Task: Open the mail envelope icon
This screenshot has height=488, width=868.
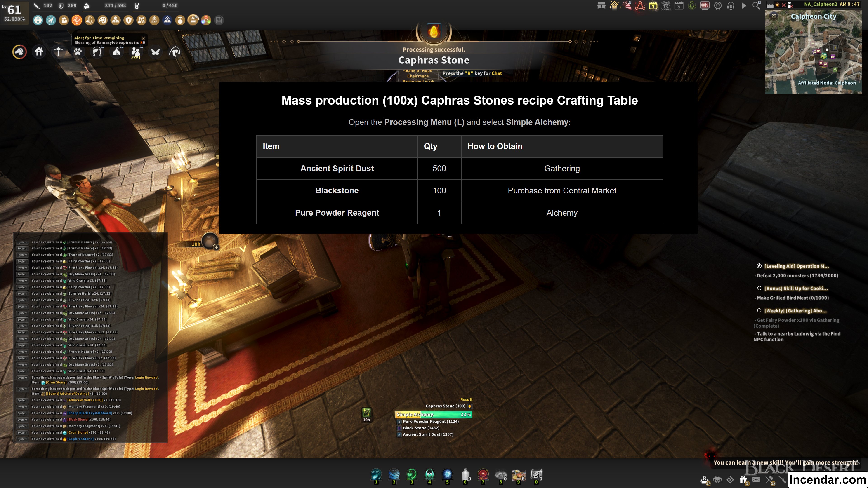Action: pos(756,480)
